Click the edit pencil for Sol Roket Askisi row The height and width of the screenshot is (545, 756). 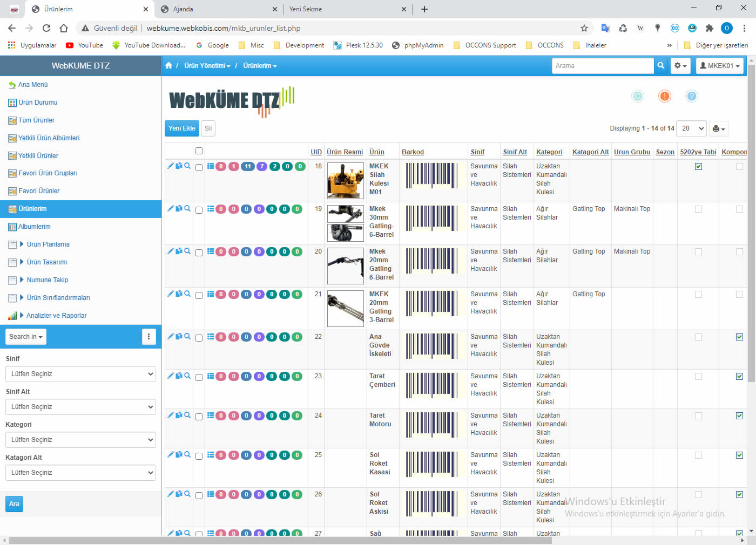click(x=171, y=494)
